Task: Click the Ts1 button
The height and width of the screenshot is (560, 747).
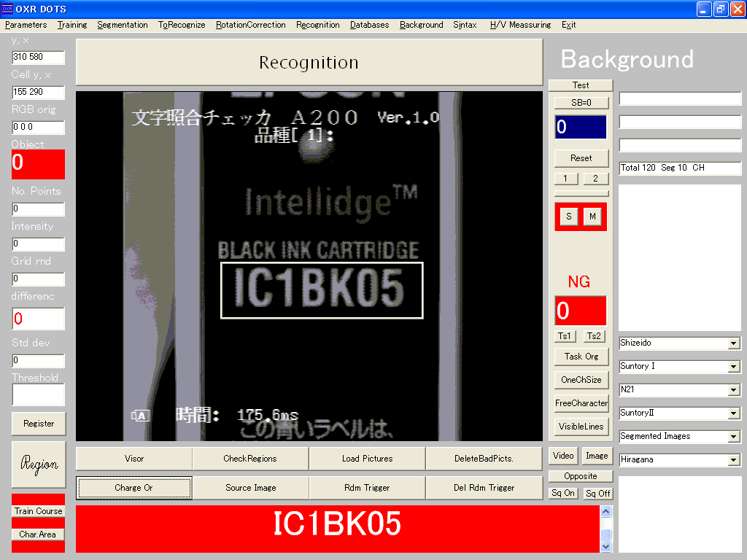Action: [565, 336]
